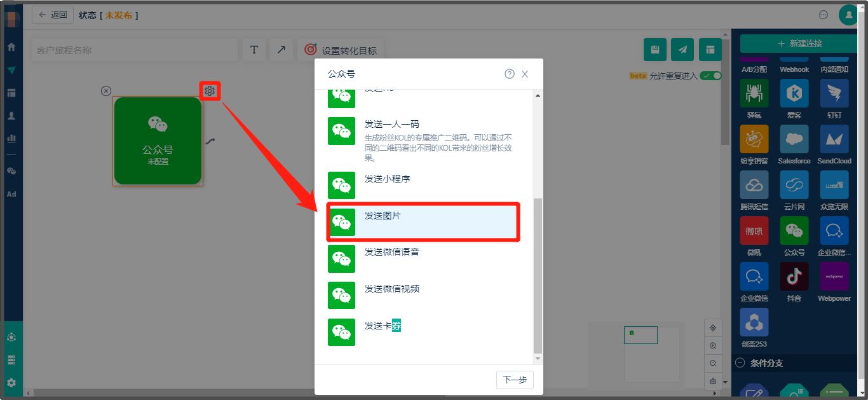The height and width of the screenshot is (400, 868).
Task: Click the connector arrow beside the 公众号 node
Action: (x=210, y=141)
